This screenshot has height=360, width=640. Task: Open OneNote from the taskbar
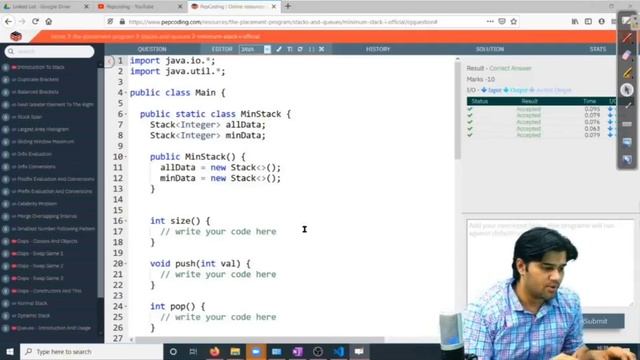pyautogui.click(x=297, y=351)
